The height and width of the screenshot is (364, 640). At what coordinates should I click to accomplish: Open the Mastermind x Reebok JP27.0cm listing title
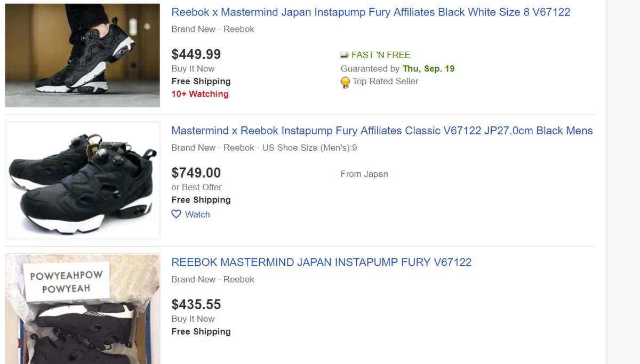382,131
